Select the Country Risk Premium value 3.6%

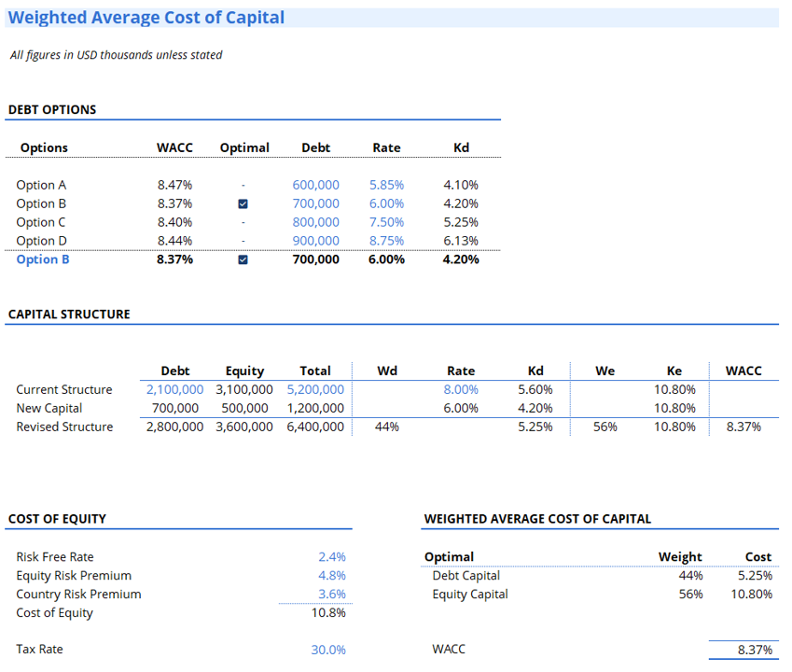(332, 595)
